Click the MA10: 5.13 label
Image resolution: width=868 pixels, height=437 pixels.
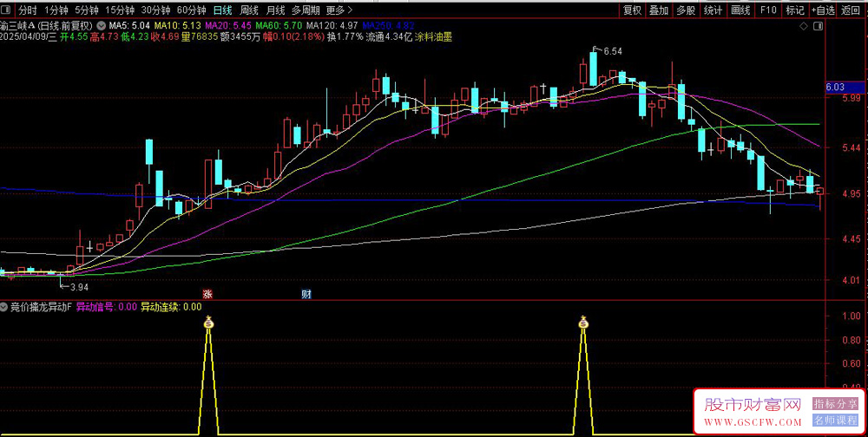click(177, 25)
